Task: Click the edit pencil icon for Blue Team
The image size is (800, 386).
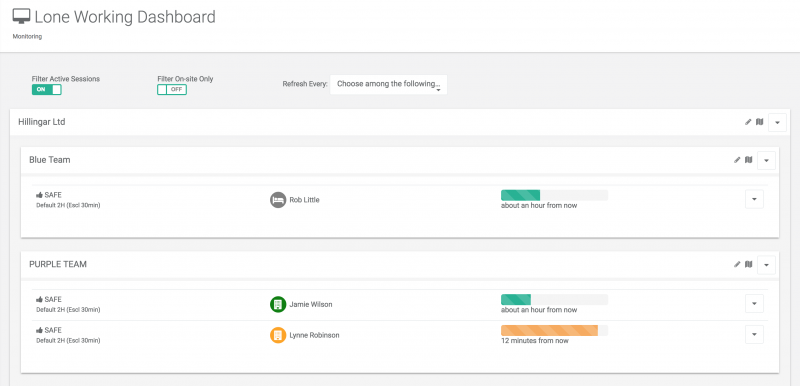Action: tap(737, 160)
